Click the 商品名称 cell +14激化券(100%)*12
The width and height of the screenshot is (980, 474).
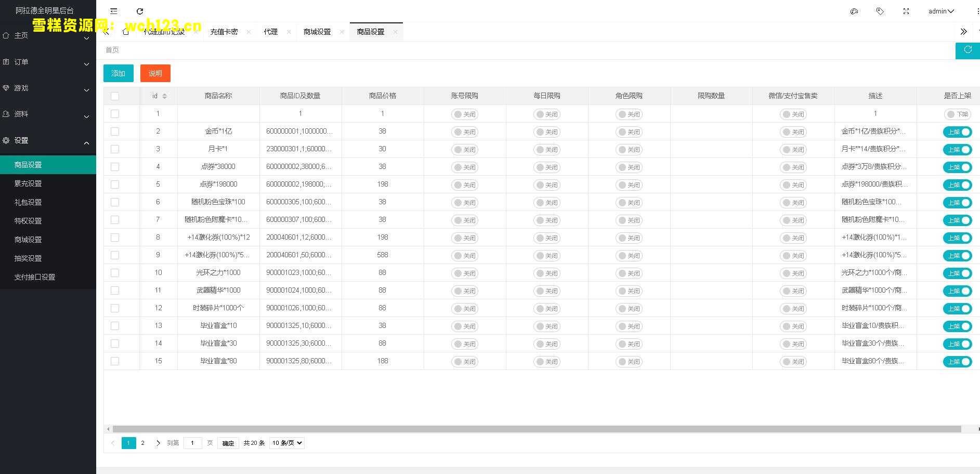point(218,238)
